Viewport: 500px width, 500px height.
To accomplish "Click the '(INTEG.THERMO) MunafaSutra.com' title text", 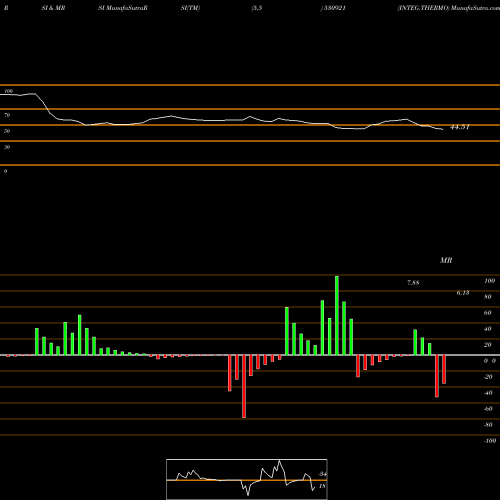I will click(448, 8).
